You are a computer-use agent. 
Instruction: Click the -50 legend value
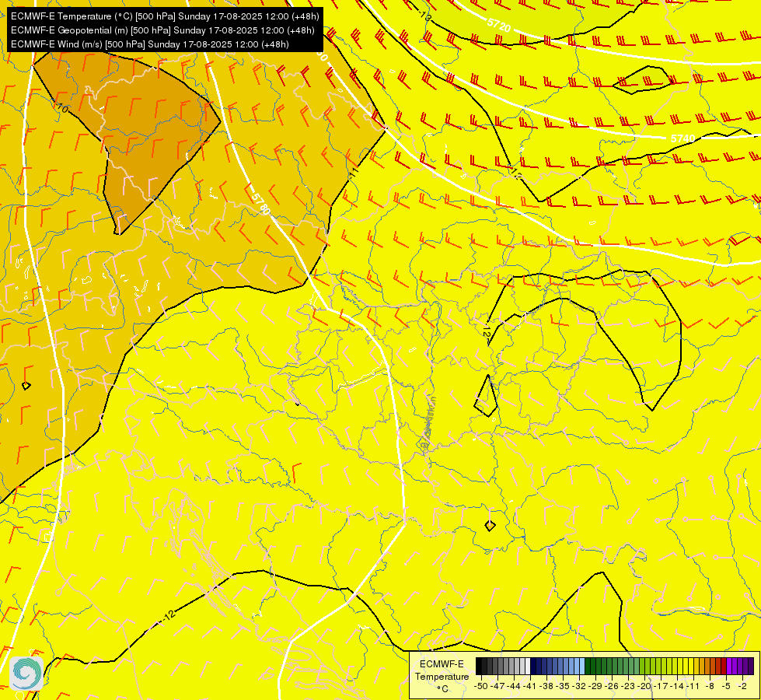coord(481,687)
